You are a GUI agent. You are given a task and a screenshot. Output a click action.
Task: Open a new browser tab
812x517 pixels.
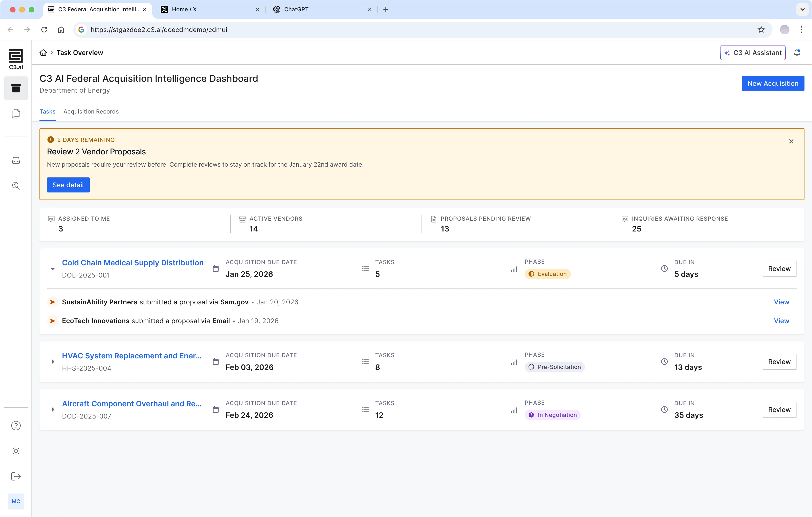(386, 9)
